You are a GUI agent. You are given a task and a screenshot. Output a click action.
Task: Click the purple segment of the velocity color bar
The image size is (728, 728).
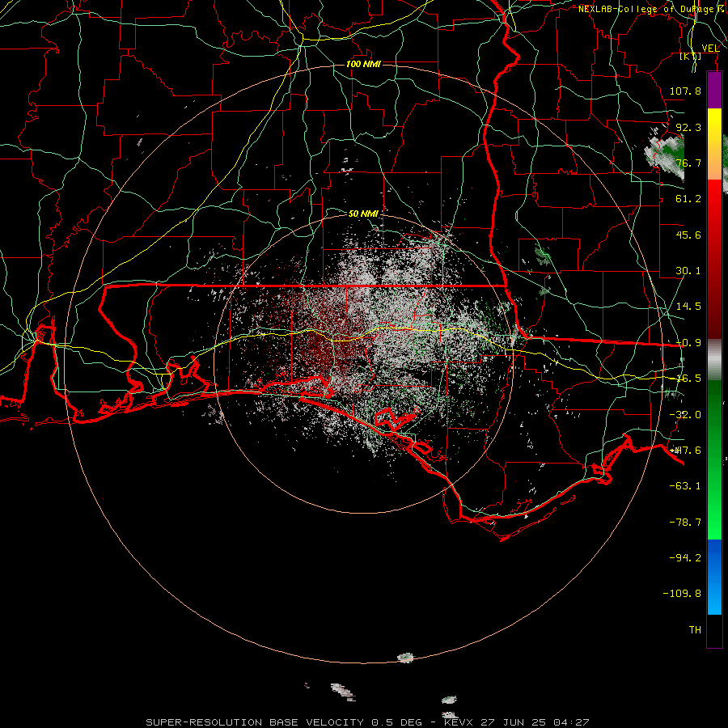(714, 90)
